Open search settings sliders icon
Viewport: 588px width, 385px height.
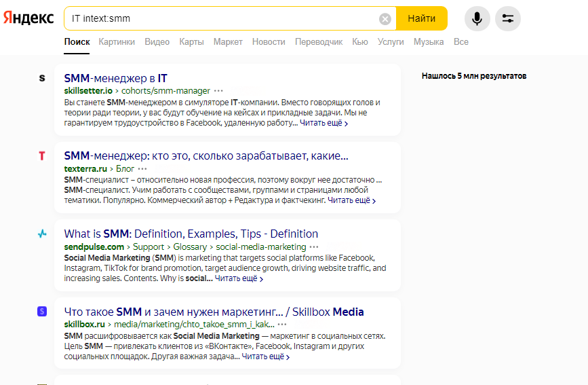click(x=508, y=18)
